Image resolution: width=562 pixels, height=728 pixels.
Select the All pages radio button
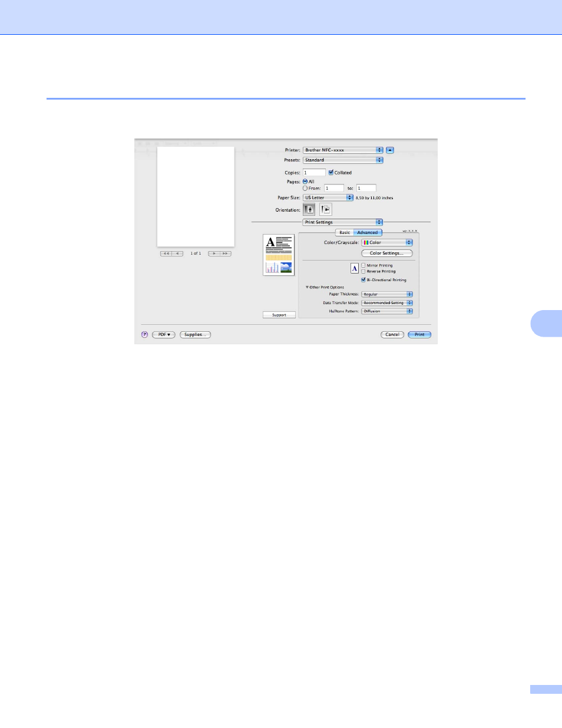(x=305, y=182)
